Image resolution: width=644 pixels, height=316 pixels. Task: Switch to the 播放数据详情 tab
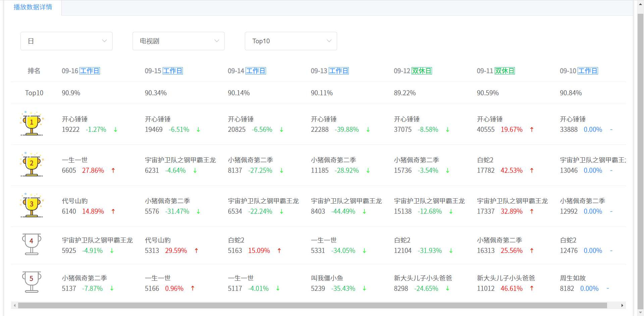point(33,7)
